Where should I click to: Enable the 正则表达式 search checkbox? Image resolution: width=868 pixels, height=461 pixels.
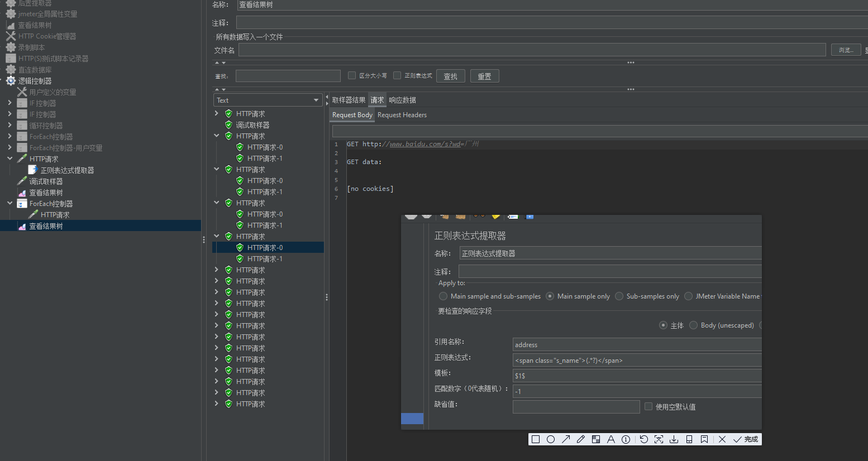click(397, 75)
